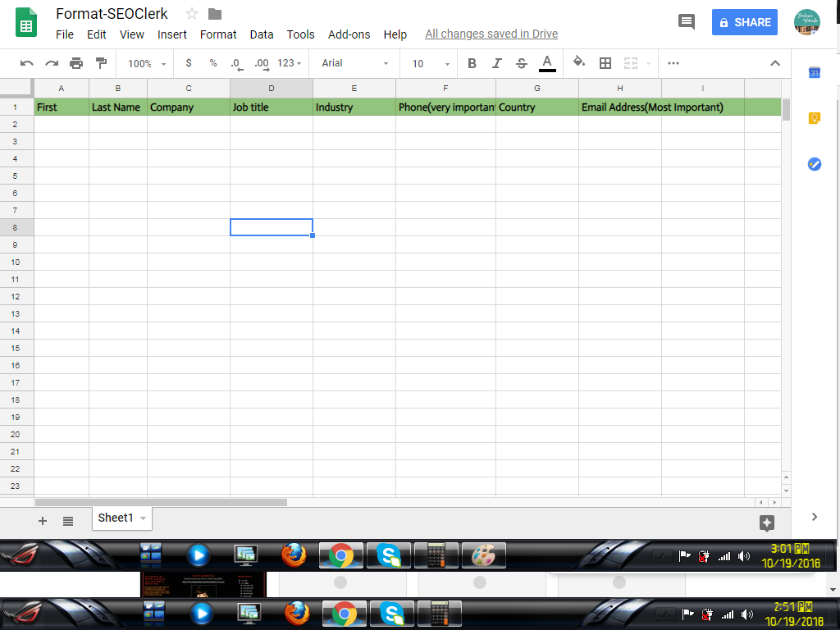840x630 pixels.
Task: Toggle italic formatting
Action: 496,63
